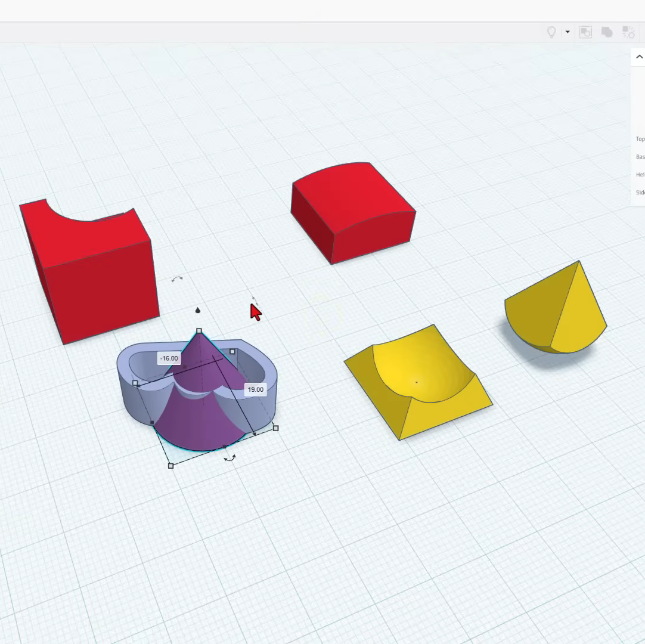Click the -16.00 dimension field
The image size is (645, 644).
pos(169,358)
